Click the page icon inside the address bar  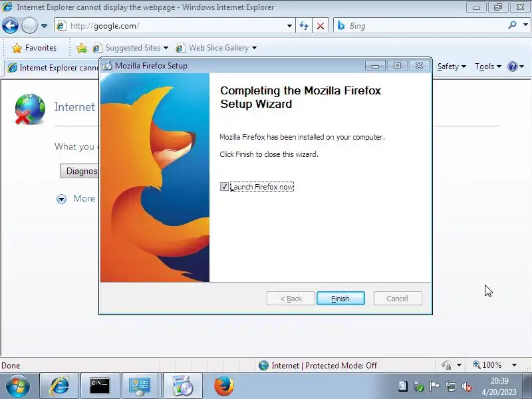(x=61, y=25)
